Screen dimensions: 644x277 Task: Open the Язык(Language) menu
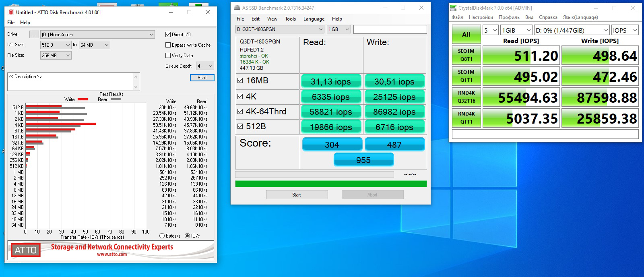click(580, 17)
